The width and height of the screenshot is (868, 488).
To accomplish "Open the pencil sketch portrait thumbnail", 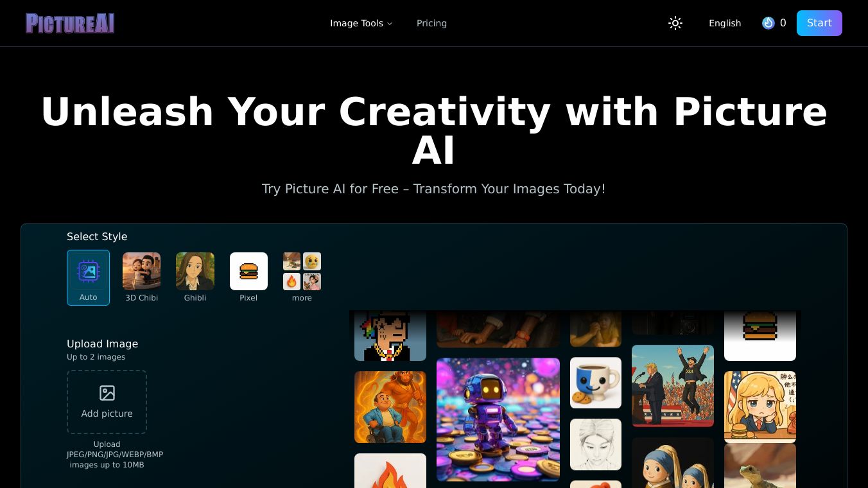I will click(596, 444).
